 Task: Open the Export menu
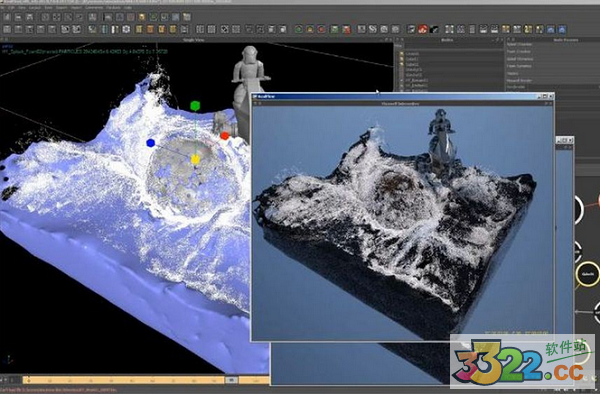61,8
